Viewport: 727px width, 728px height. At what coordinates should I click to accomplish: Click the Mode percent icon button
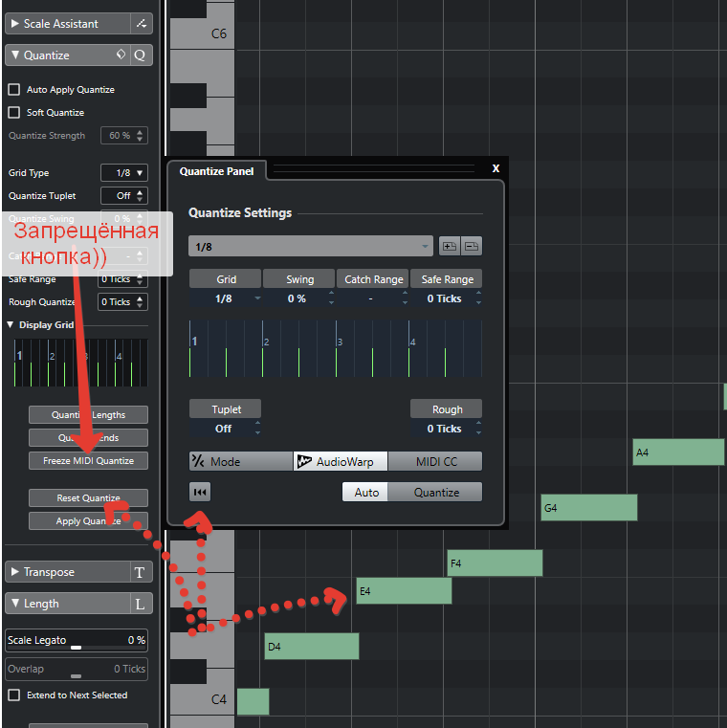tap(240, 461)
